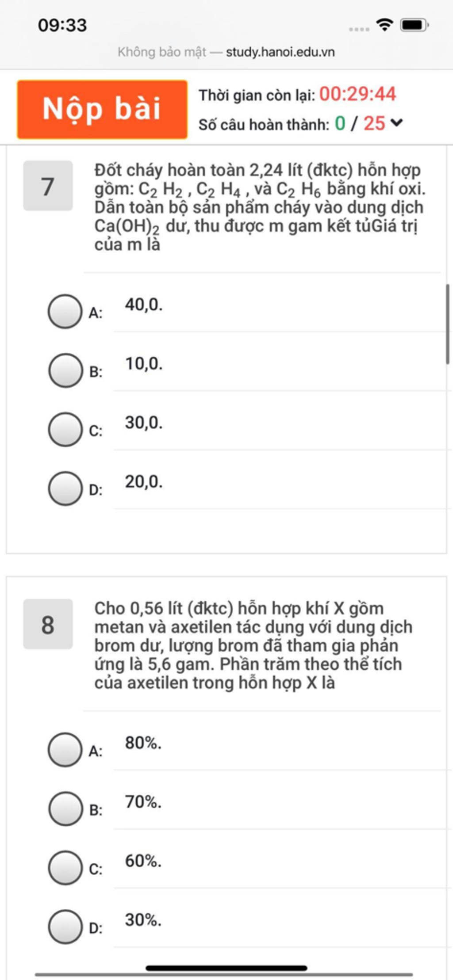Tap the Wi-Fi status icon

pos(385,25)
